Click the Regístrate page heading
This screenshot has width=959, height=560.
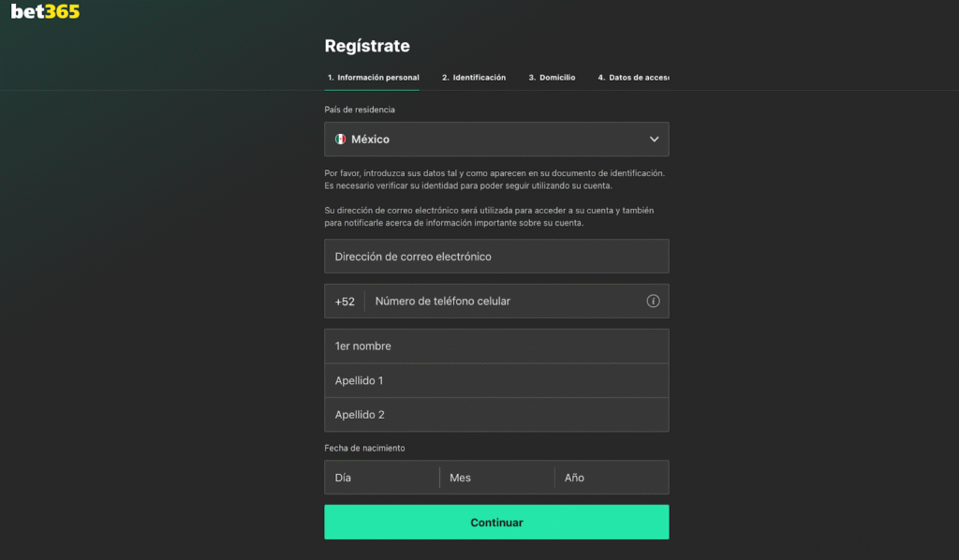pyautogui.click(x=367, y=45)
